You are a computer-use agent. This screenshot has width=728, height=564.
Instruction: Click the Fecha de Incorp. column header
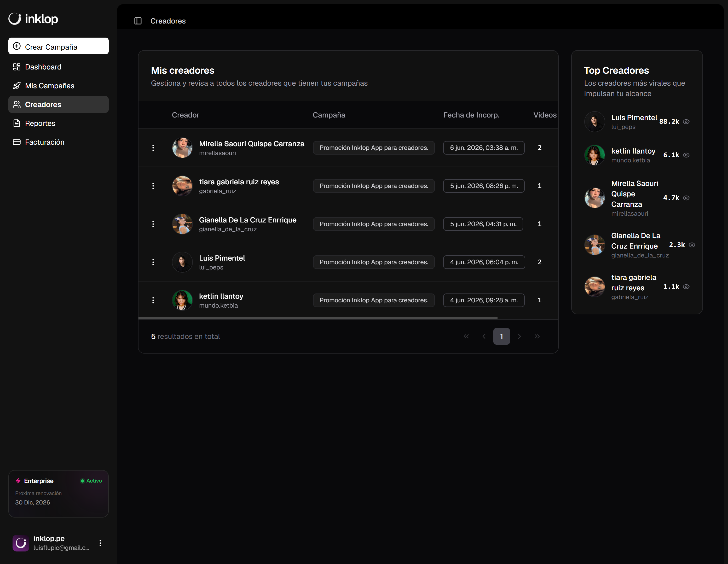pyautogui.click(x=471, y=115)
